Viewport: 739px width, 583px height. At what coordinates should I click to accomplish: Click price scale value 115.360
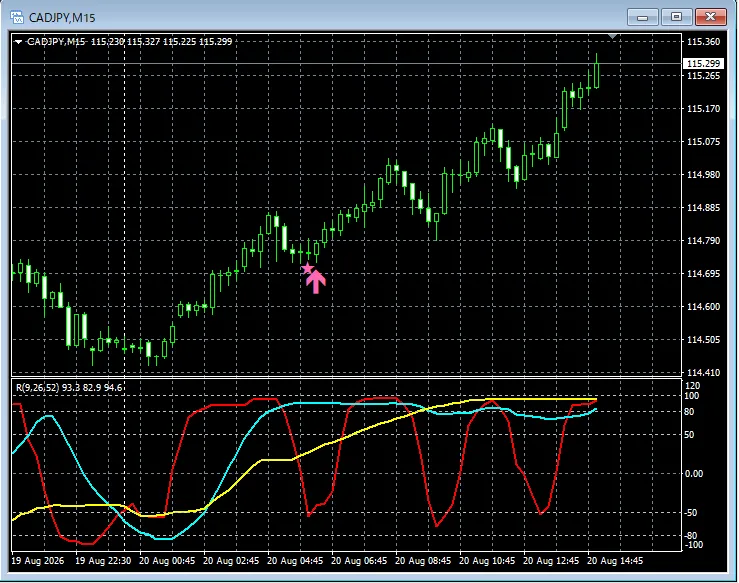point(704,42)
